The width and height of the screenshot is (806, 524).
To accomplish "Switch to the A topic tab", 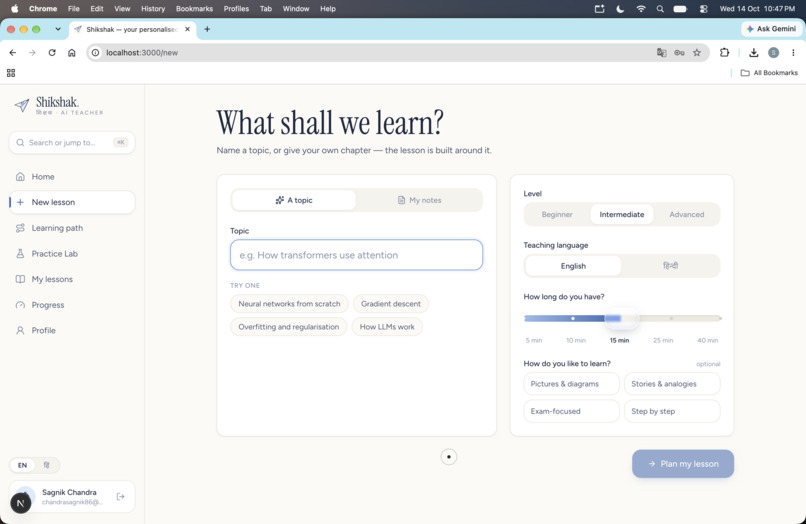I will pyautogui.click(x=294, y=200).
